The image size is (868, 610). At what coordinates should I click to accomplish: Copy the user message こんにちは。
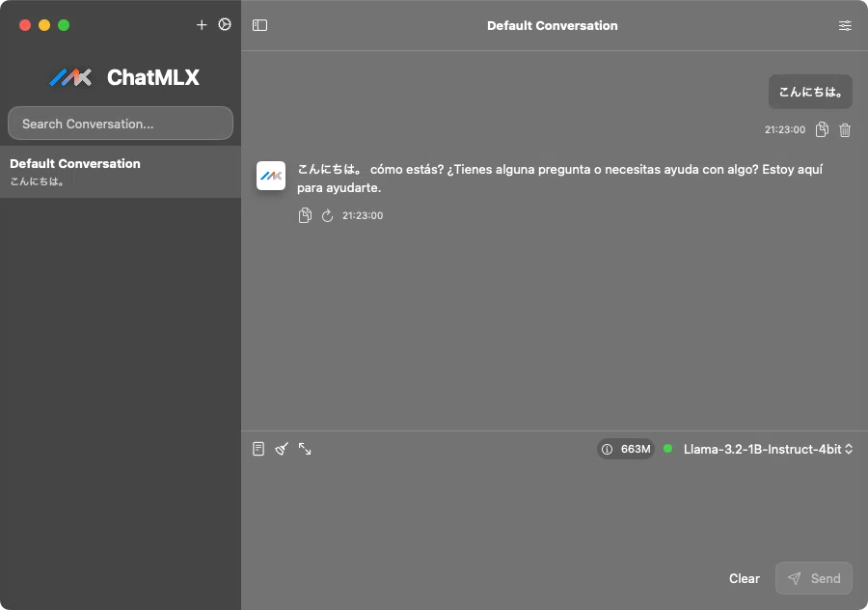(822, 129)
